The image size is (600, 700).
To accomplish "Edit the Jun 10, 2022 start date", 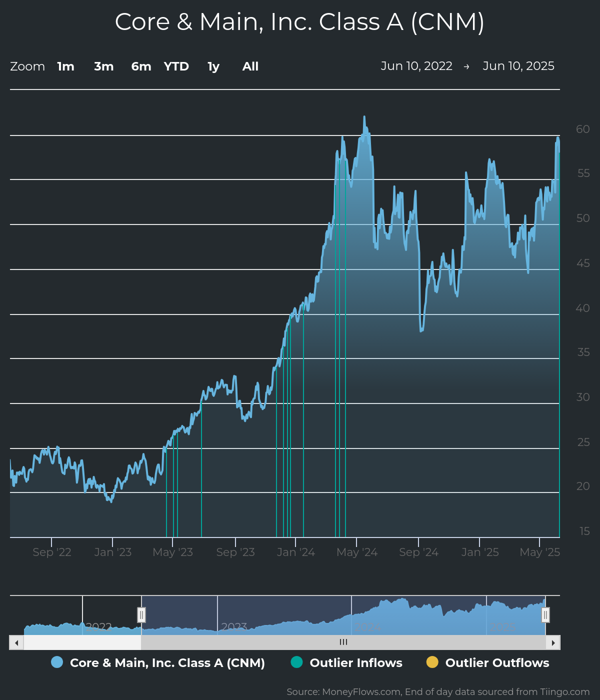I will pos(416,66).
